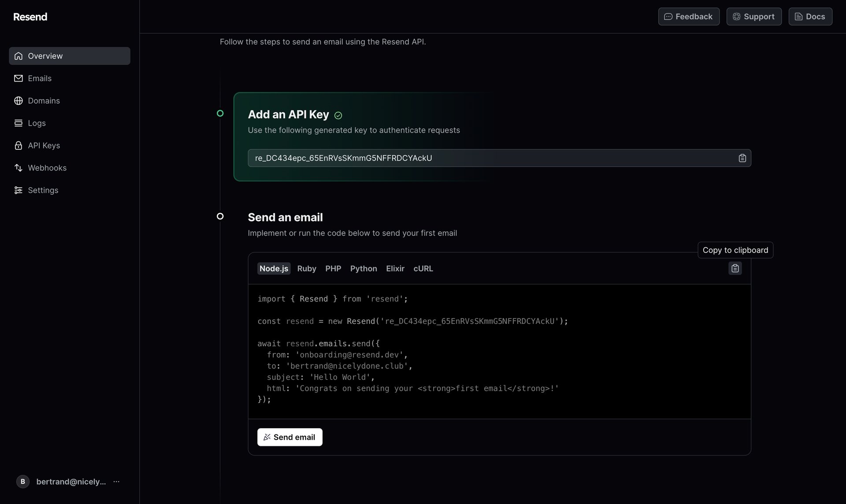Viewport: 846px width, 504px height.
Task: Click the checkmark beside Add an API Key
Action: pyautogui.click(x=338, y=115)
